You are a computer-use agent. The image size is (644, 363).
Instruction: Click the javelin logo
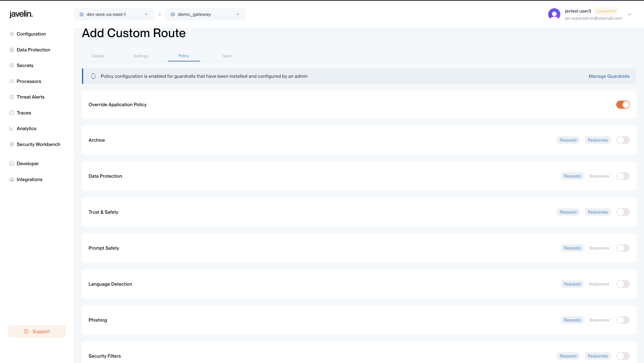pos(21,14)
